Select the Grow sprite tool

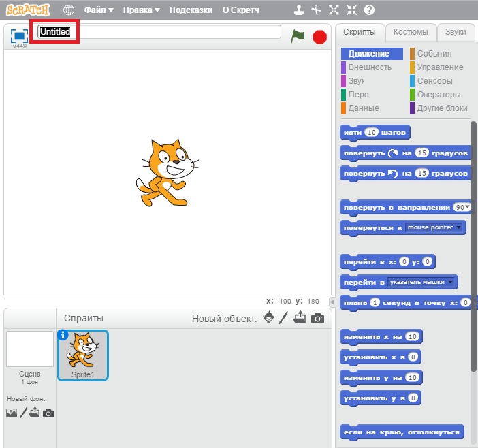point(334,10)
